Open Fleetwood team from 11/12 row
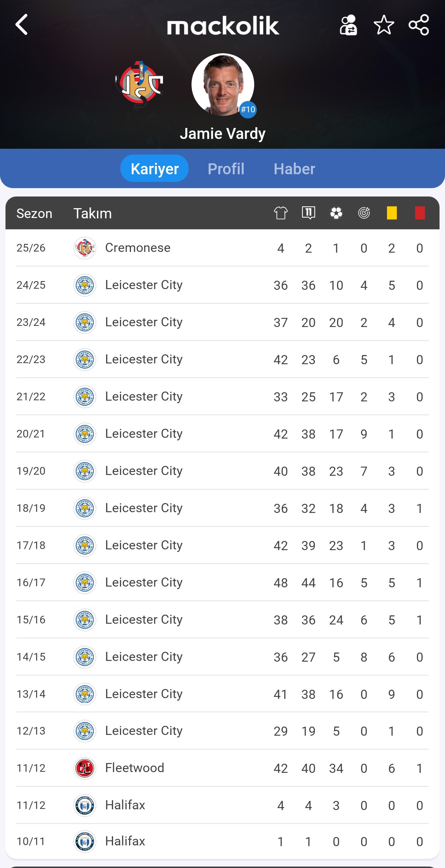 tap(134, 768)
